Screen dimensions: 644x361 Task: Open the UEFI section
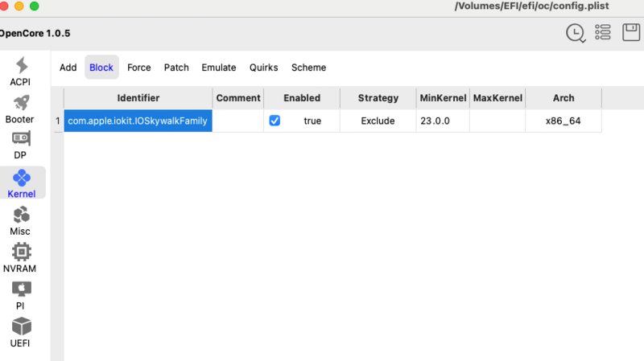[x=21, y=332]
